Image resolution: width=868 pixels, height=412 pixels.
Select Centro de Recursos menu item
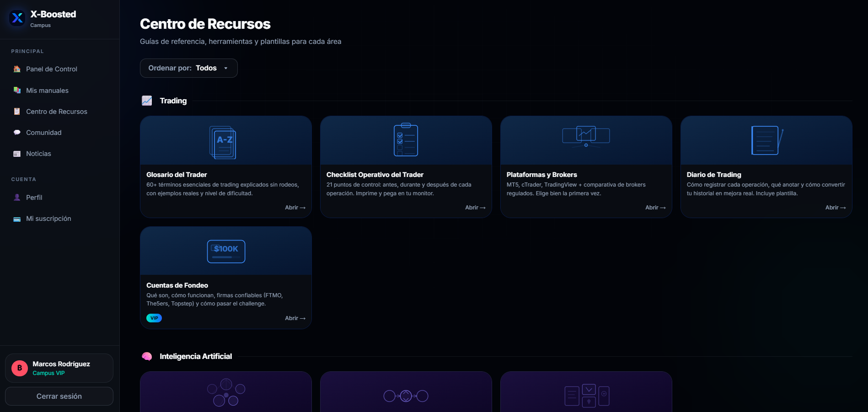[x=59, y=112]
